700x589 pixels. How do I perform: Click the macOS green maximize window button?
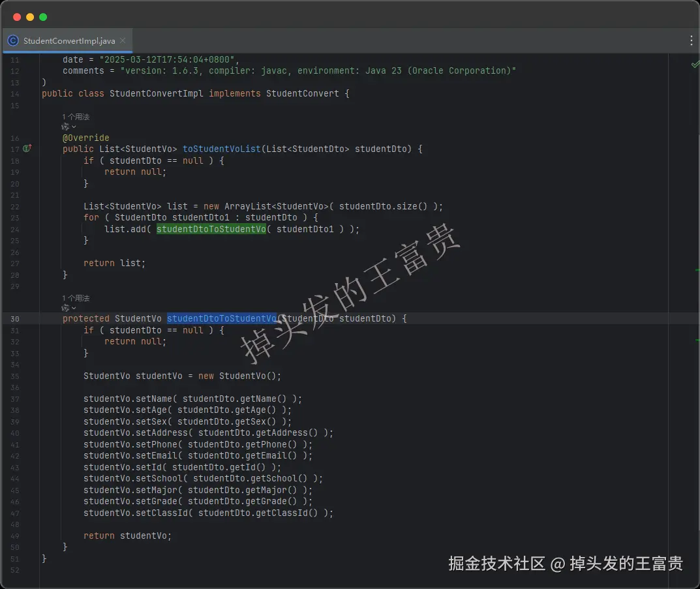pos(43,17)
